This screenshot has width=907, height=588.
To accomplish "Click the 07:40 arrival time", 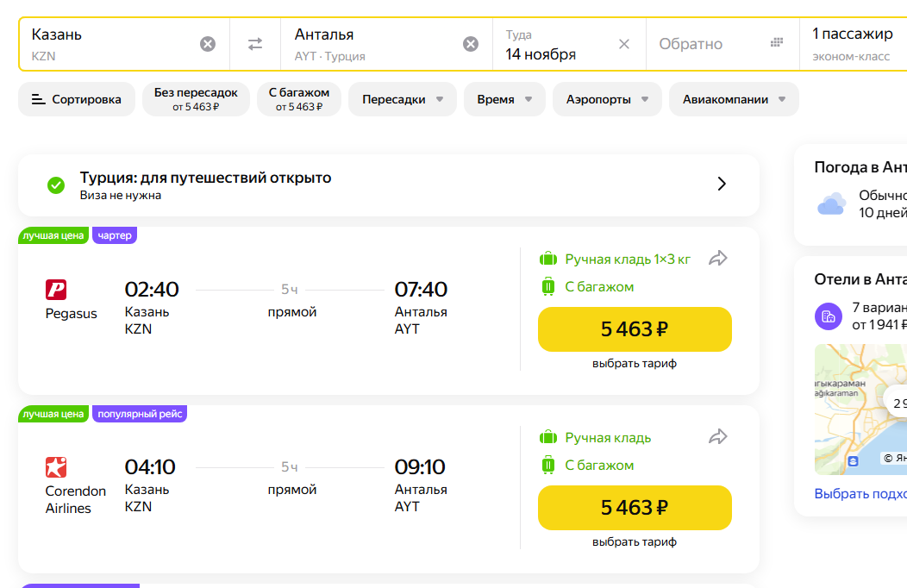I will pos(421,289).
